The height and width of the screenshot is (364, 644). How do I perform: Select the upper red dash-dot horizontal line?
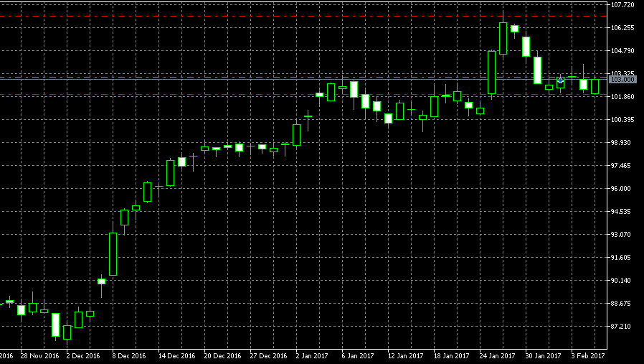click(303, 17)
